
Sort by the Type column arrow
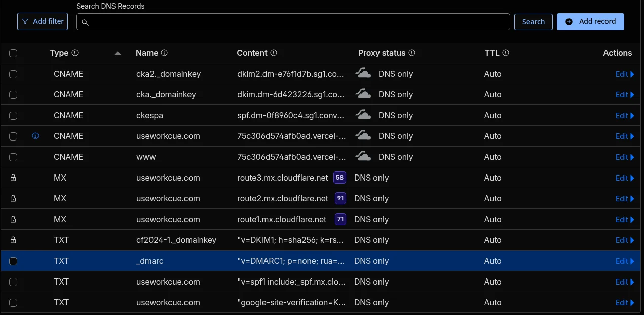coord(118,53)
